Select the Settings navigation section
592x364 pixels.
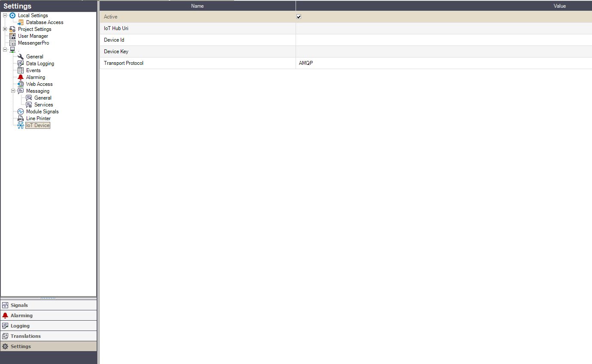pos(49,346)
